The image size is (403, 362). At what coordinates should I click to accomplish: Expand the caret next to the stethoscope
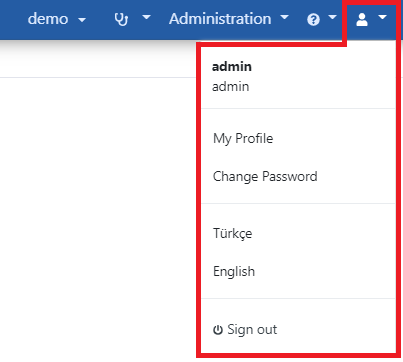pyautogui.click(x=146, y=17)
